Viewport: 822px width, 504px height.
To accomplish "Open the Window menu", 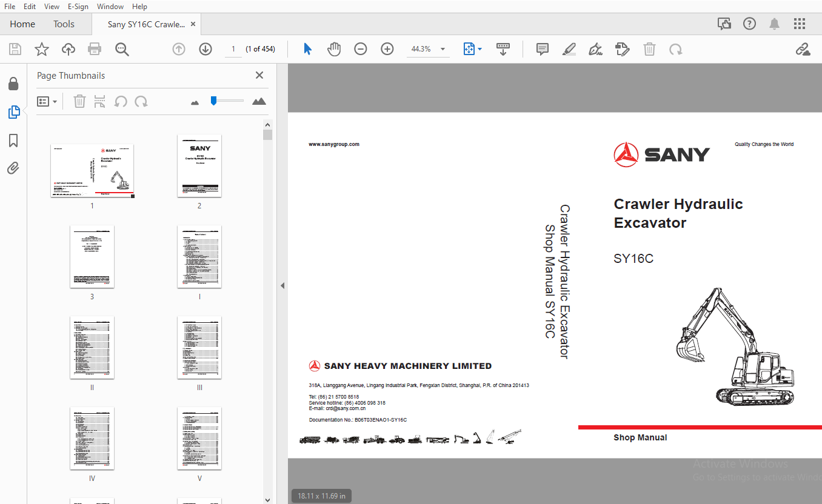I will click(x=110, y=7).
